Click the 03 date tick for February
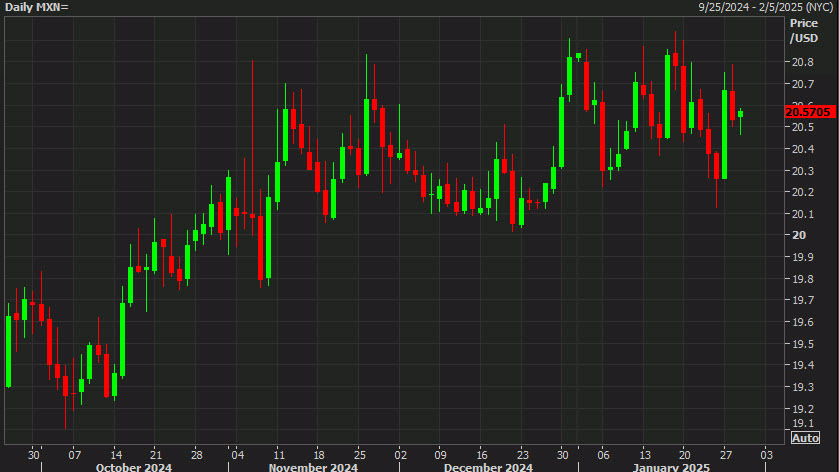 tap(766, 455)
